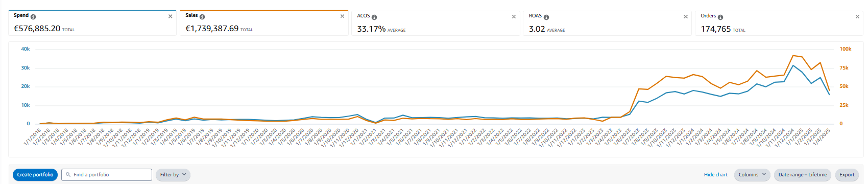The height and width of the screenshot is (184, 868).
Task: Click the 50k right axis label
Action: click(x=844, y=86)
